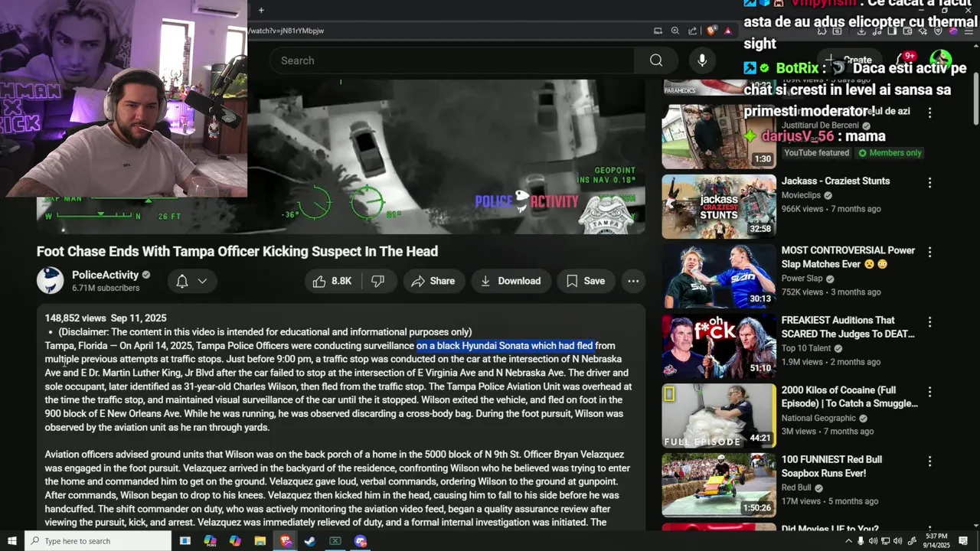Click the YouTube search magnifier button
The image size is (980, 551).
pos(656,60)
